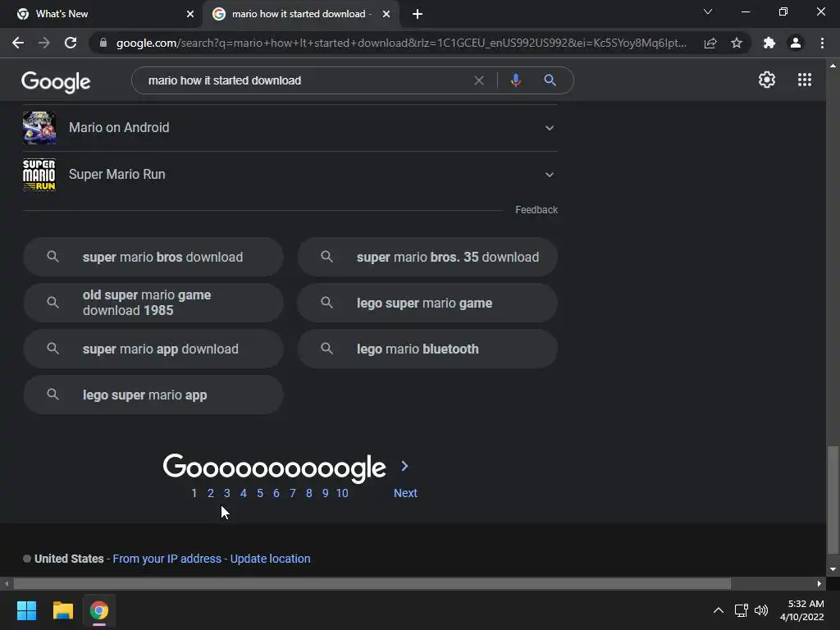840x630 pixels.
Task: Open the Extensions puzzle icon
Action: point(769,43)
